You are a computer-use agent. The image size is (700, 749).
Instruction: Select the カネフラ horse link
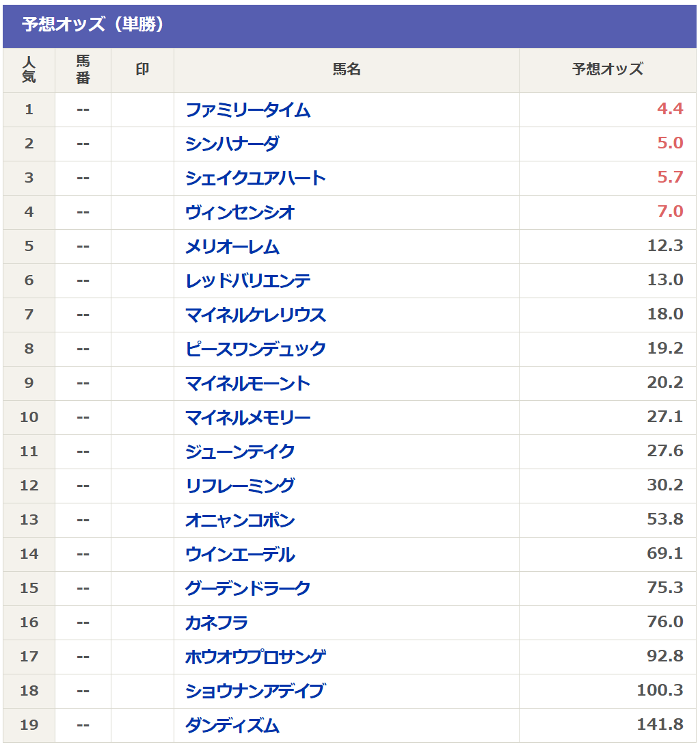coord(217,623)
